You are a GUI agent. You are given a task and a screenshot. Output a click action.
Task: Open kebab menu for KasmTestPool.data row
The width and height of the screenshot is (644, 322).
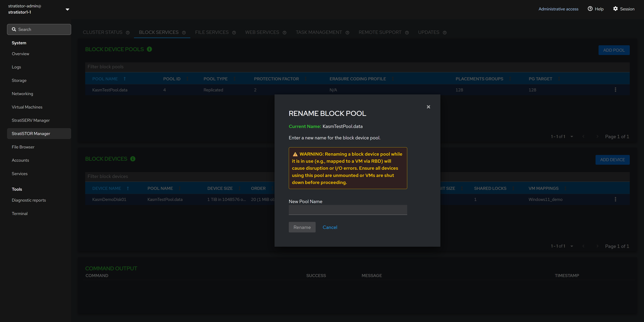(x=615, y=90)
